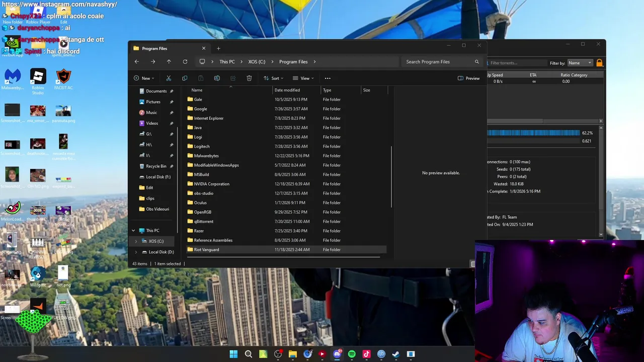Expand Local Disk (D:) tree node

[136, 252]
